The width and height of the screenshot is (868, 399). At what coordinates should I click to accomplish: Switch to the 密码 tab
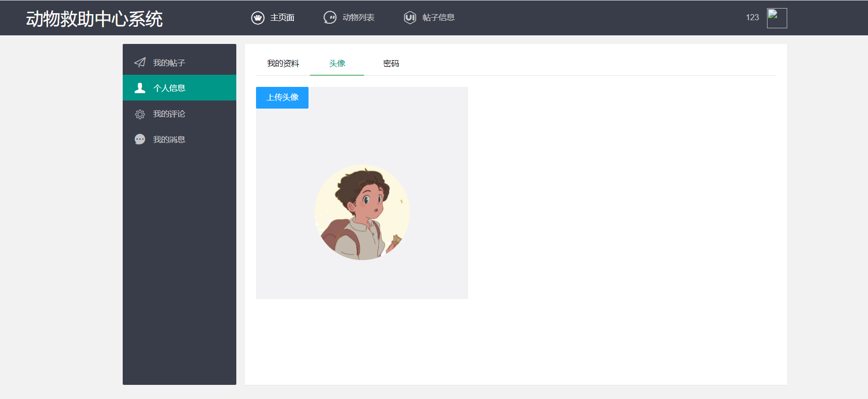pos(391,63)
